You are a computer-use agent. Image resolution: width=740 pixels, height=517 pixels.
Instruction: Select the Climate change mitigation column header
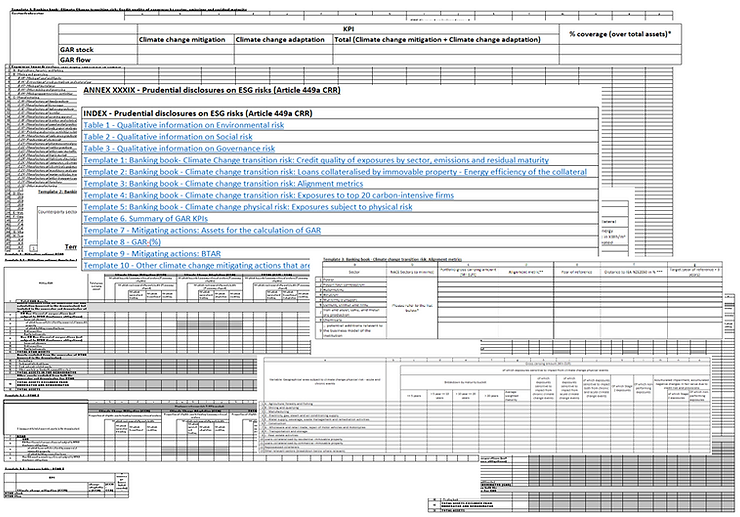pyautogui.click(x=185, y=40)
